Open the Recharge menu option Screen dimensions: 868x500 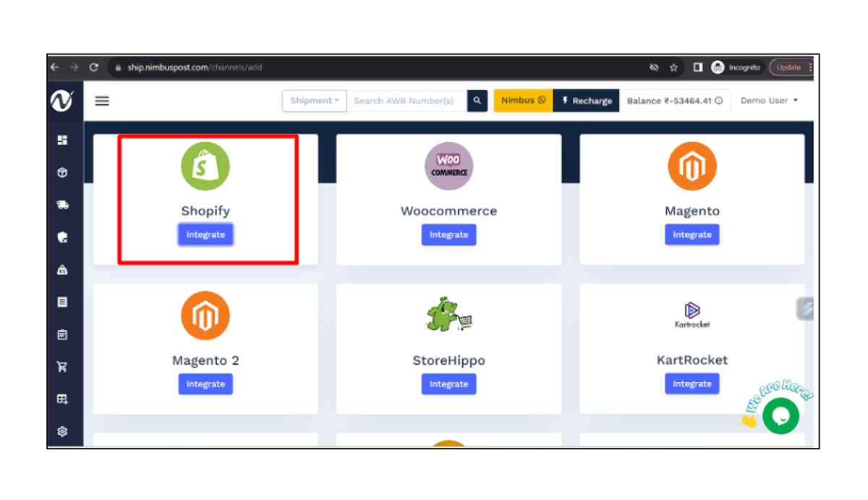[x=587, y=101]
